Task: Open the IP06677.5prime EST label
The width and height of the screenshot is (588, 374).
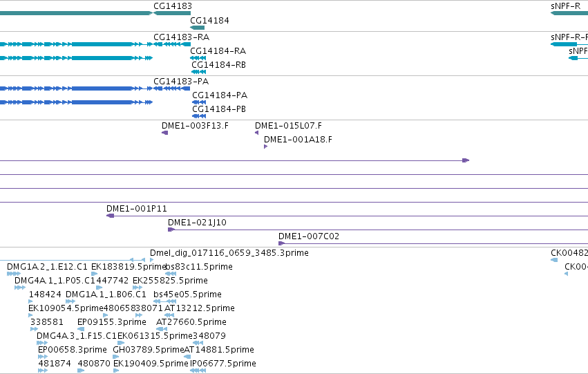Action: tap(223, 364)
